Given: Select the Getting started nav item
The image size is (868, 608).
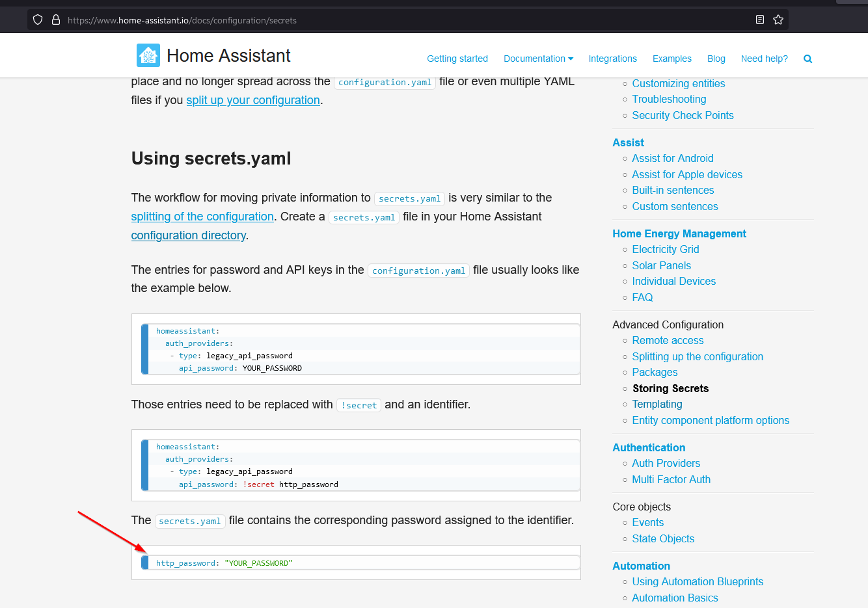Looking at the screenshot, I should pos(457,59).
